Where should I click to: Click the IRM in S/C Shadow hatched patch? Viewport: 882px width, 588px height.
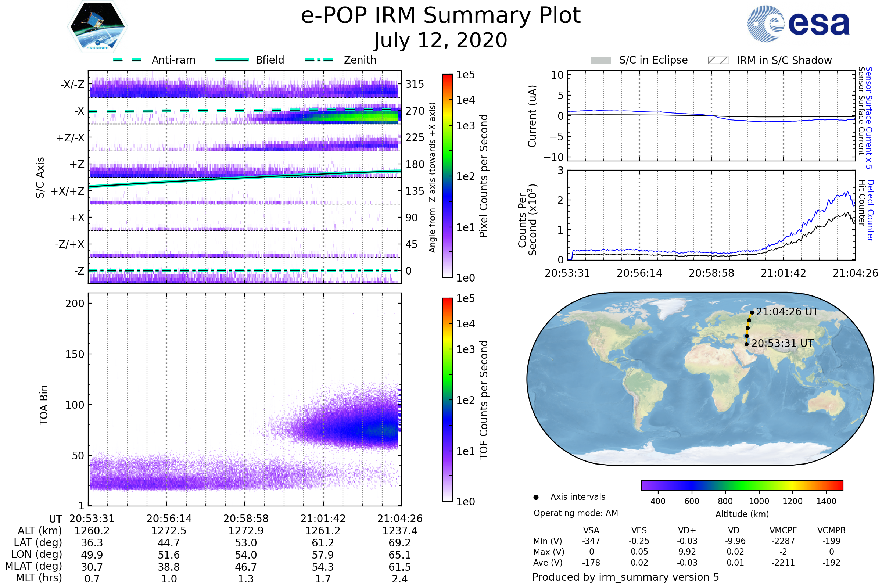[x=718, y=60]
